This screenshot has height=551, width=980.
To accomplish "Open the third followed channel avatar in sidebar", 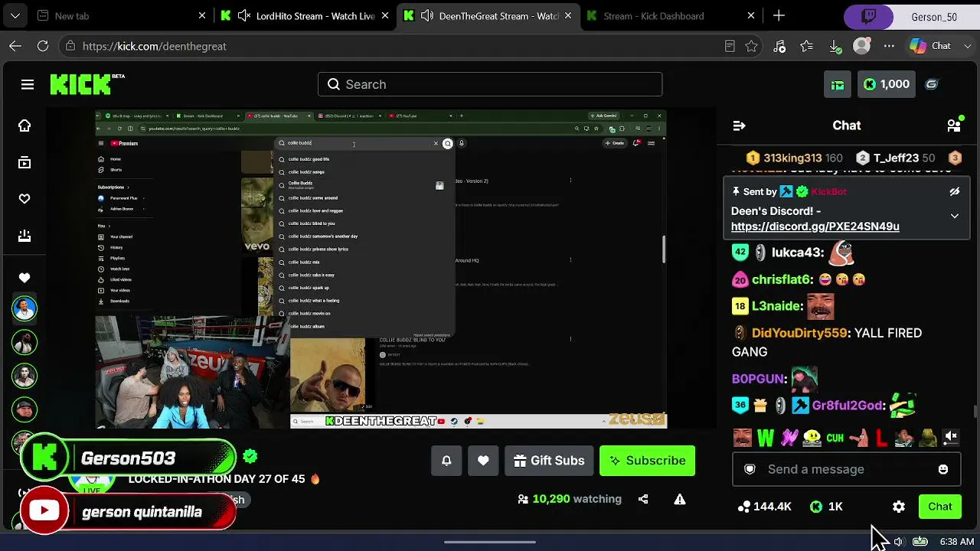I will (24, 376).
